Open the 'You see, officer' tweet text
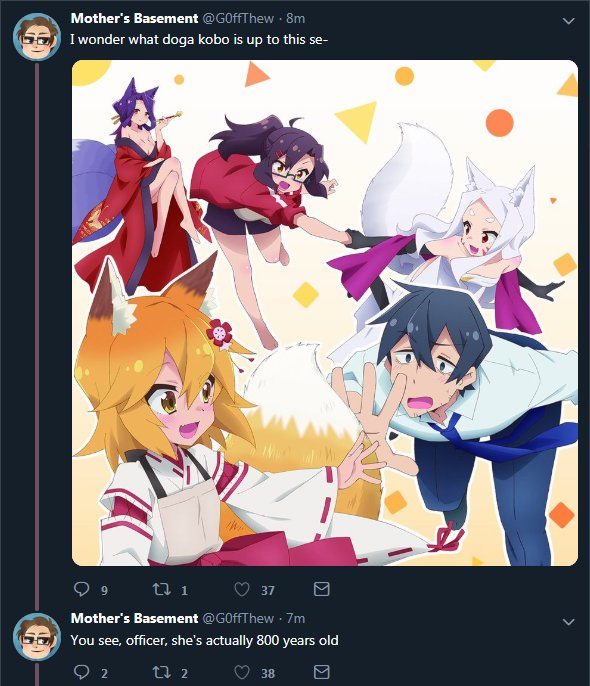This screenshot has height=686, width=590. pyautogui.click(x=204, y=640)
